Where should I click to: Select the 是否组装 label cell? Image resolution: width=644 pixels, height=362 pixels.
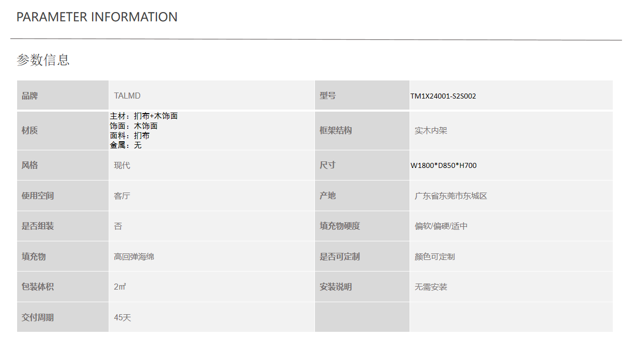pos(38,226)
